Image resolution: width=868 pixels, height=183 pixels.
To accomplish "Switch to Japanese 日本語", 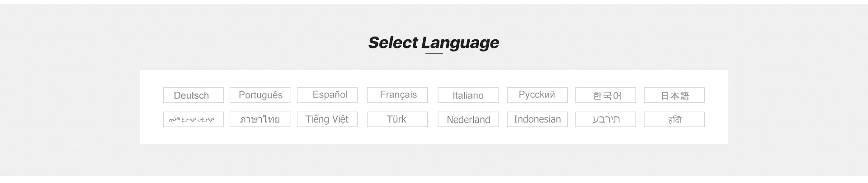I will coord(674,95).
